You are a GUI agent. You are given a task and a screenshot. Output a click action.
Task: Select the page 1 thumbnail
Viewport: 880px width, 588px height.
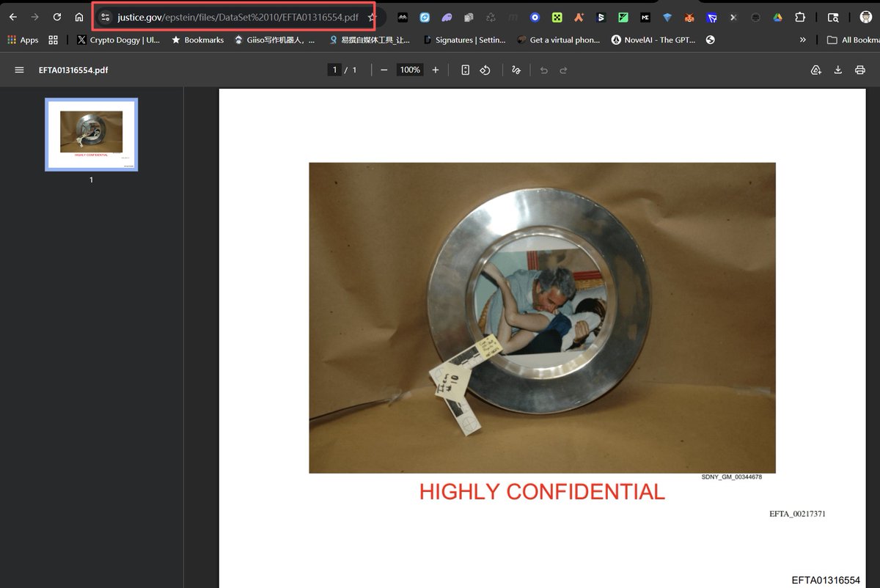pos(92,134)
